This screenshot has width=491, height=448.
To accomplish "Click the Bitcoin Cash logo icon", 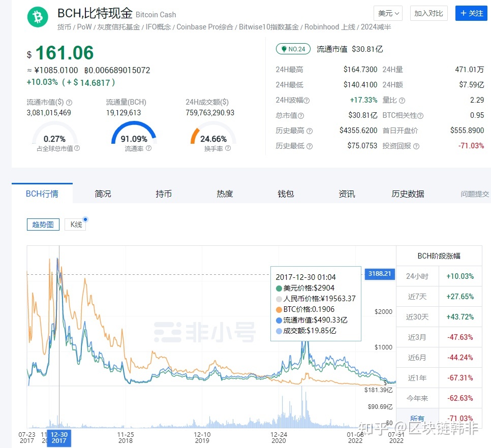I will tap(38, 17).
